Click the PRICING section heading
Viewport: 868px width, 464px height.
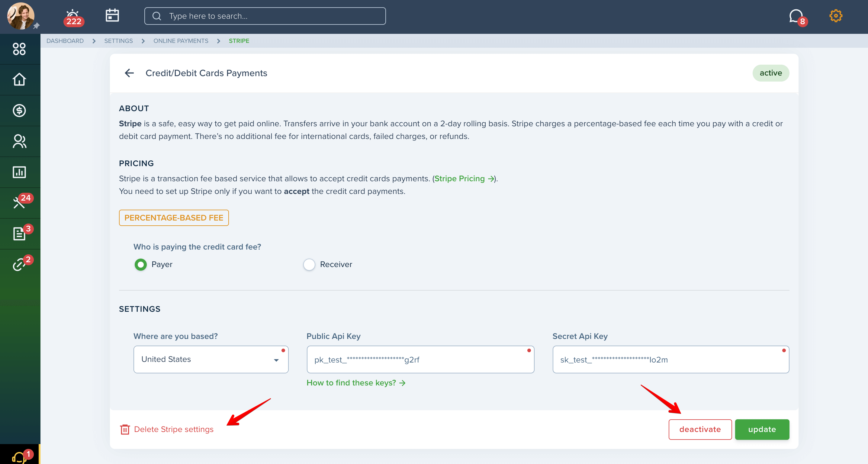(136, 163)
